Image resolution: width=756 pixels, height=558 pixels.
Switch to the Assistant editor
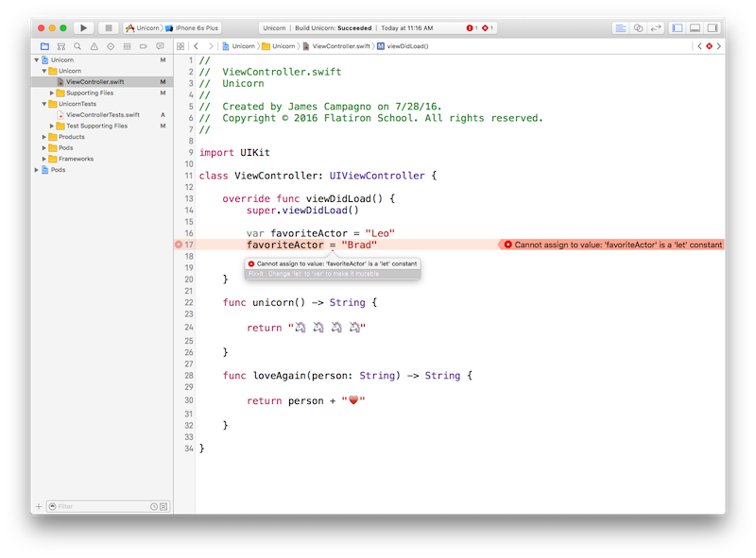[x=638, y=28]
